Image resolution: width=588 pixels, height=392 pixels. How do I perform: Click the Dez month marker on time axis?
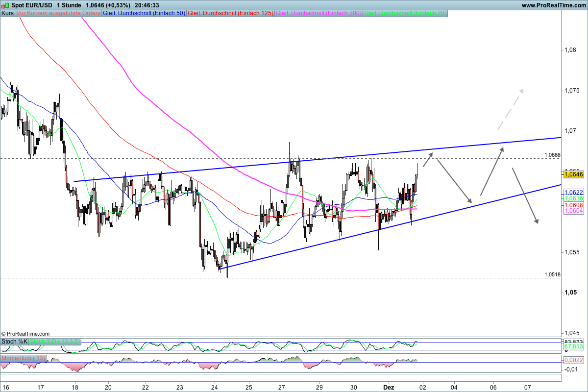tap(389, 387)
